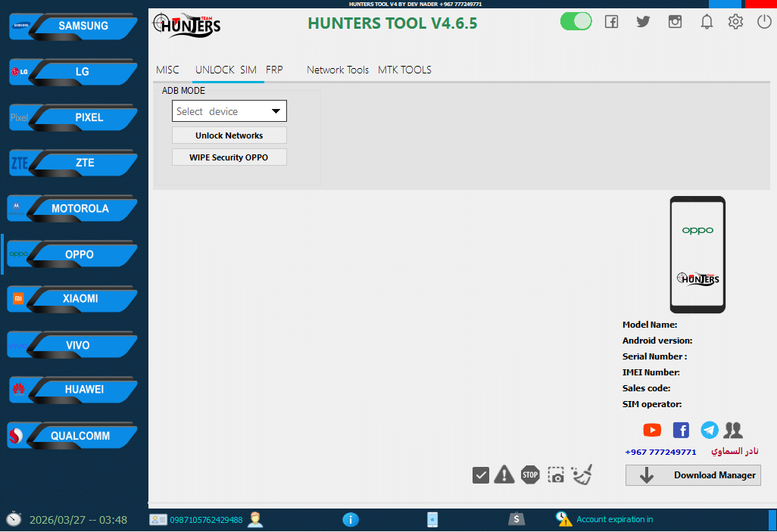Click the checkmark box icon
Viewport: 777px width, 532px height.
pos(480,475)
